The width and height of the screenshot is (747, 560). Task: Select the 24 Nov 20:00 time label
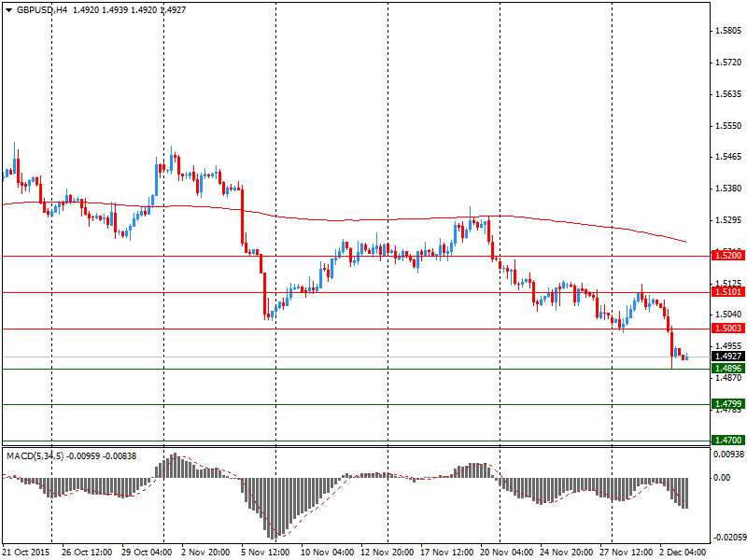pyautogui.click(x=567, y=553)
